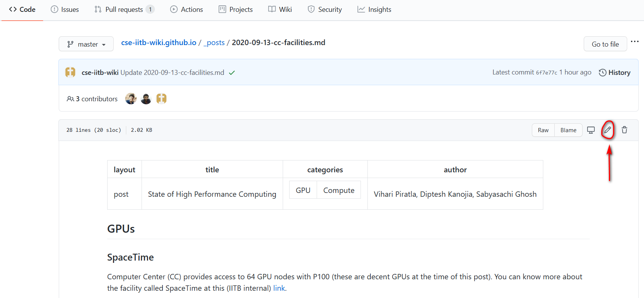Click the Raw button
Viewport: 644px width, 298px height.
543,130
